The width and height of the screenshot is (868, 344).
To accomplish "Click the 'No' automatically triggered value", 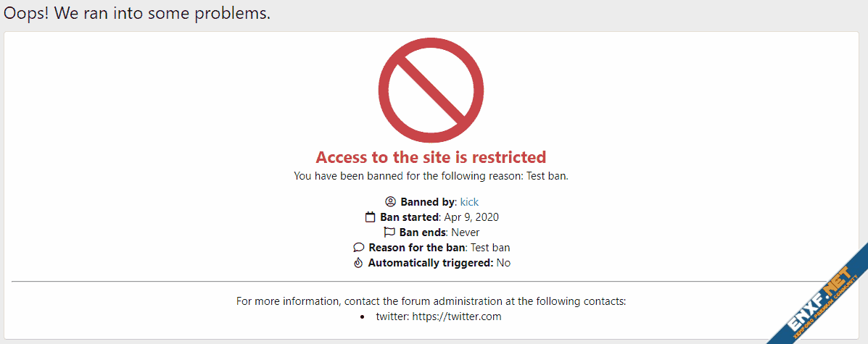I will click(503, 263).
